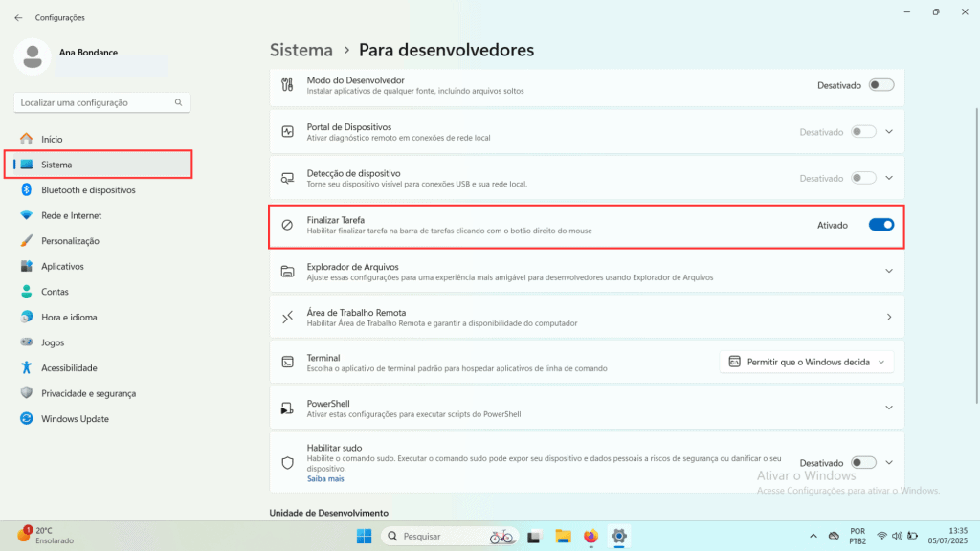Expand the Habilitar sudo chevron
This screenshot has width=980, height=551.
click(889, 463)
